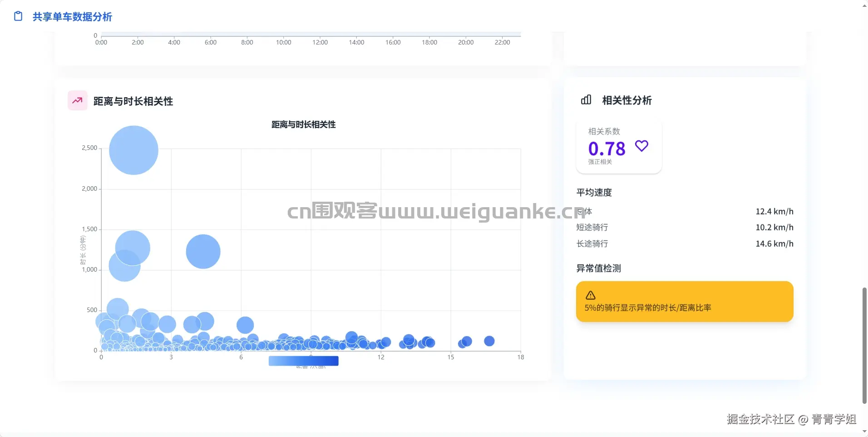Click the 2,500 y-axis label
This screenshot has height=437, width=868.
(89, 148)
